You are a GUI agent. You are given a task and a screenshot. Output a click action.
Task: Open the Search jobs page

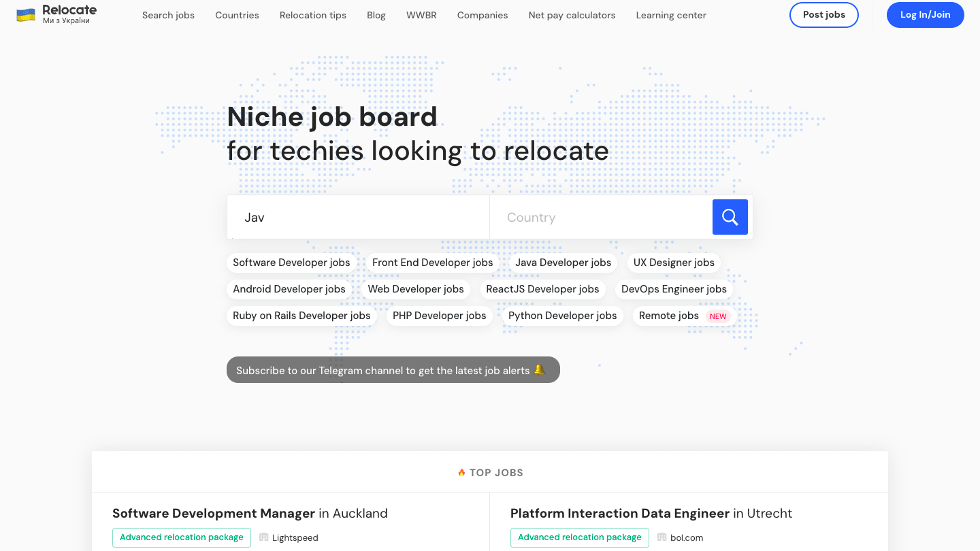point(168,15)
